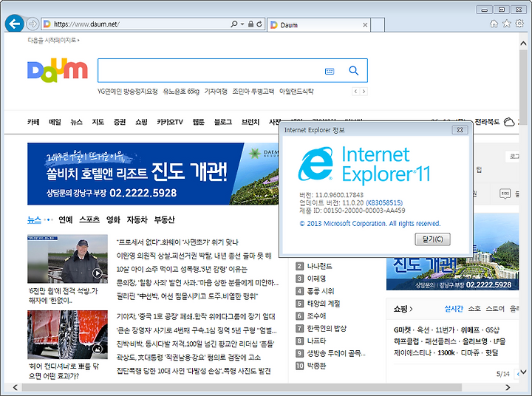Click the browser forward arrow button

point(33,24)
